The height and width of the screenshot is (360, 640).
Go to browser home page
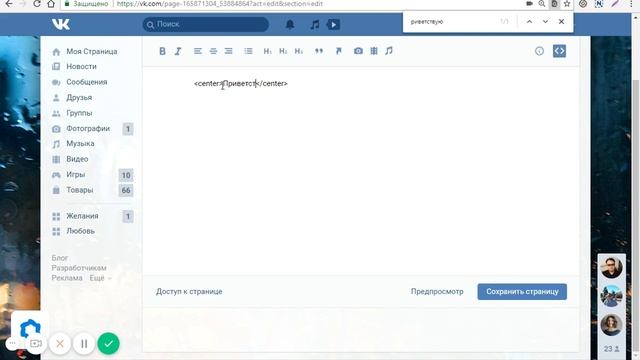coord(51,4)
